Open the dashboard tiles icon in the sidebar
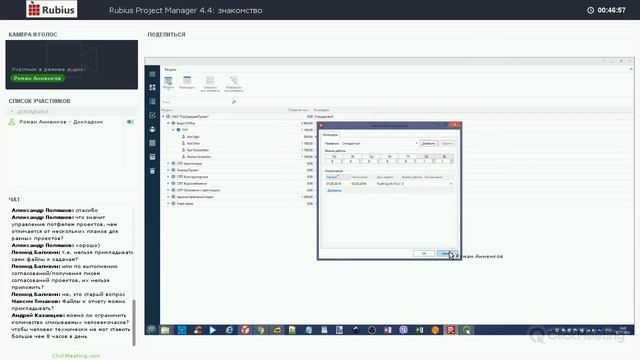 tap(152, 87)
